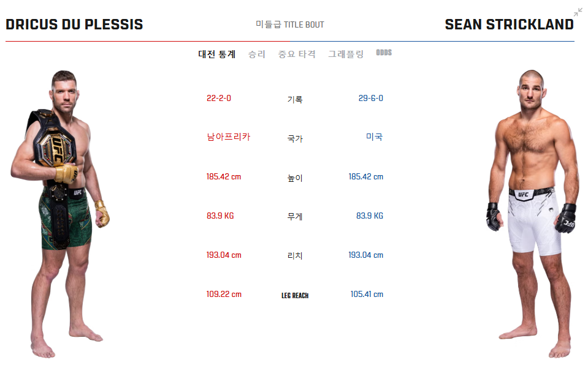Click the collapse/expand arrows icon top right
This screenshot has width=588, height=368.
click(x=578, y=11)
